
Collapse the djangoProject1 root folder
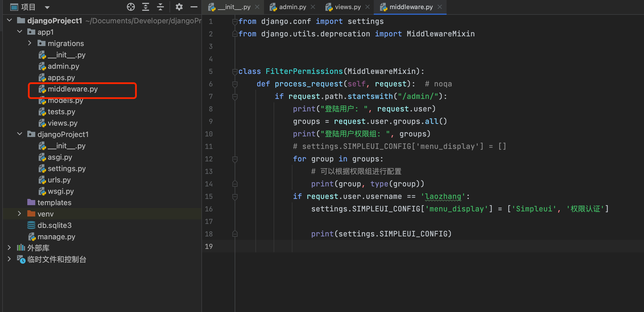click(x=9, y=20)
